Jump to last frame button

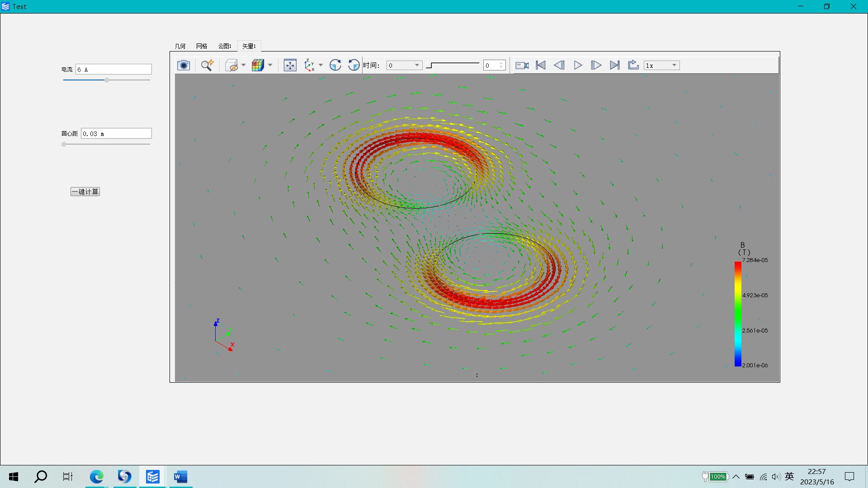[615, 66]
